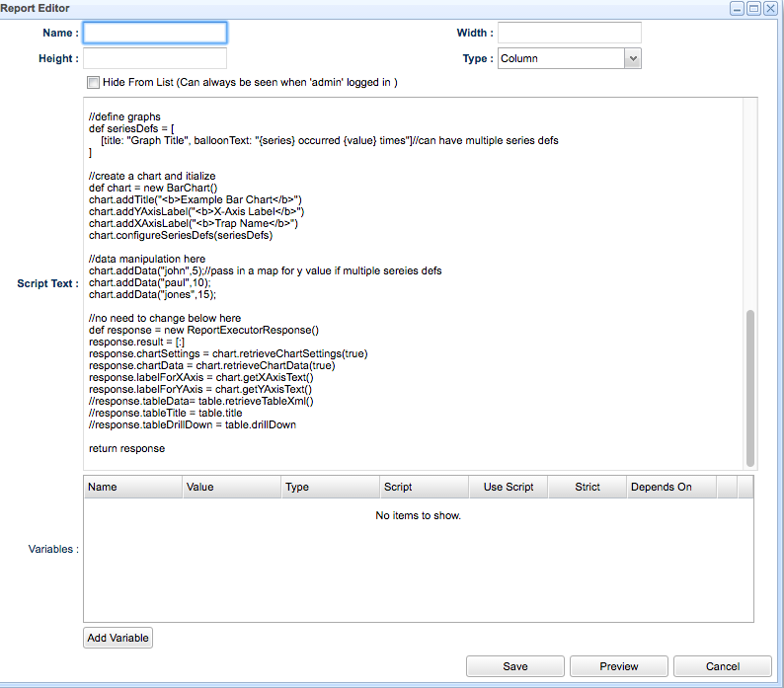The width and height of the screenshot is (784, 688).
Task: Click the Value column header
Action: pos(231,487)
